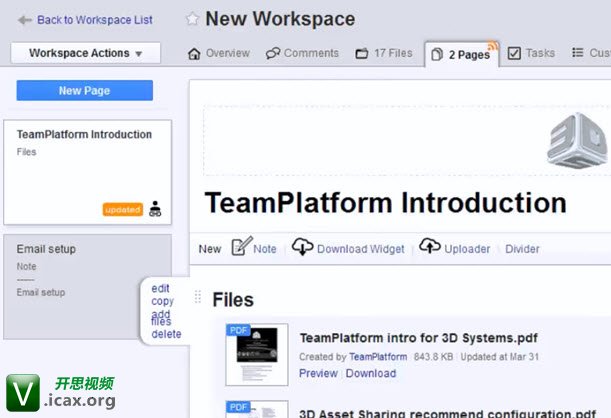Click the Files section heading

pyautogui.click(x=233, y=300)
